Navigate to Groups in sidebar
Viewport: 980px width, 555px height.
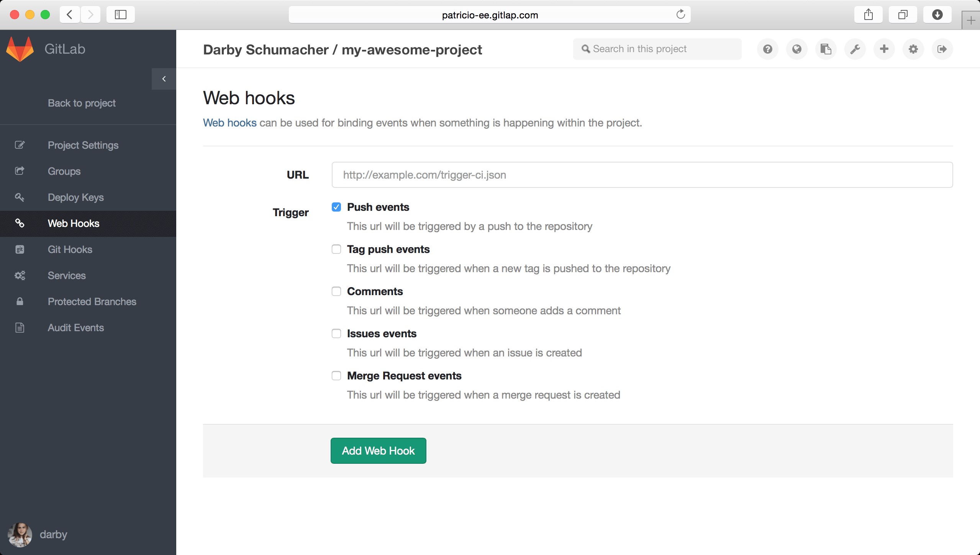tap(65, 171)
